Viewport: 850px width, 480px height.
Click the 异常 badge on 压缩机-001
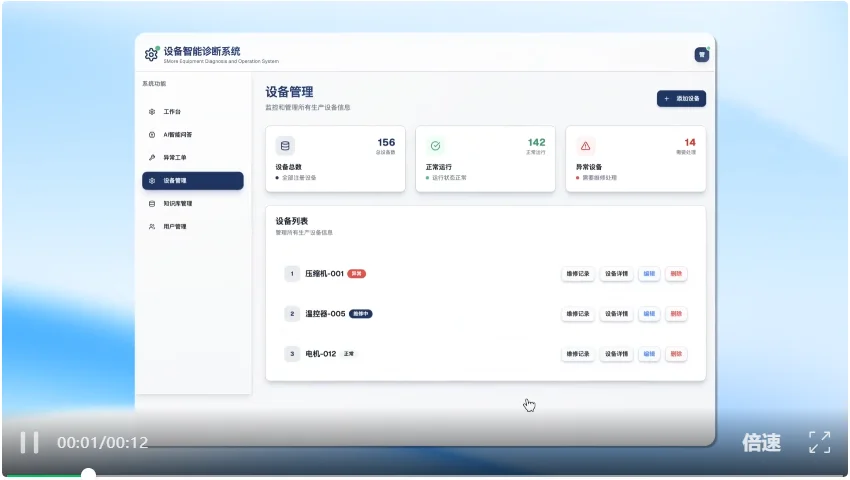[357, 273]
